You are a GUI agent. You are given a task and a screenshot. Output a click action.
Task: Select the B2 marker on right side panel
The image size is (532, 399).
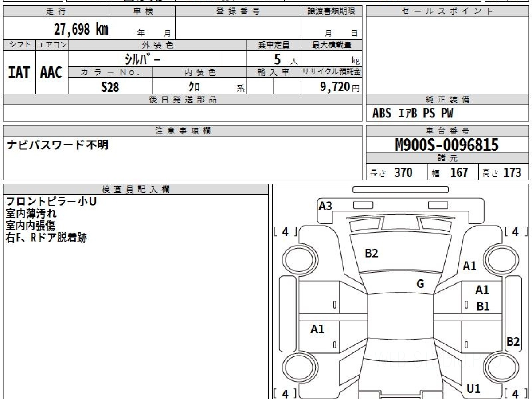(x=513, y=341)
